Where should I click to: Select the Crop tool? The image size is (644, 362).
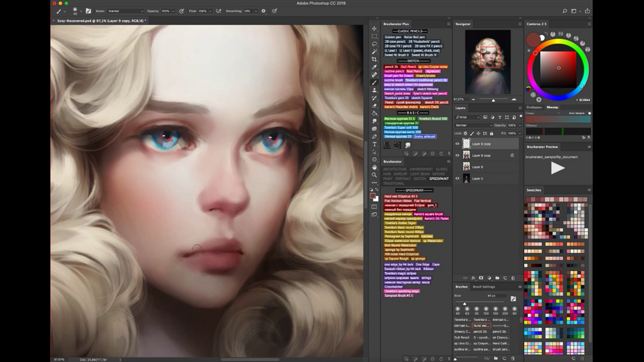point(374,60)
